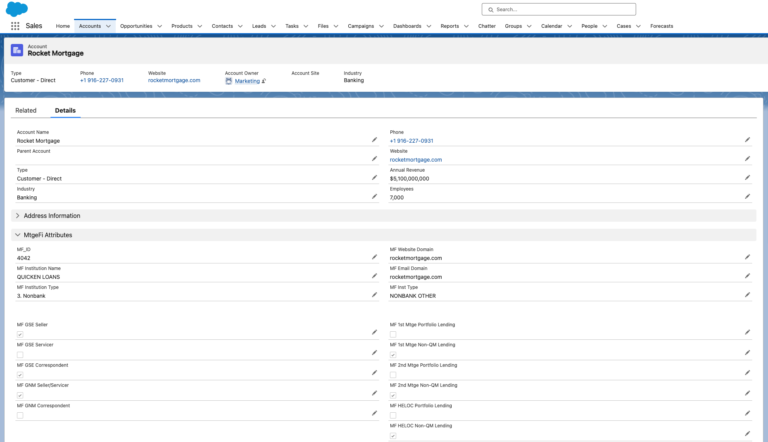The height and width of the screenshot is (442, 768).
Task: Edit the MF Inst Type pencil icon
Action: click(747, 295)
